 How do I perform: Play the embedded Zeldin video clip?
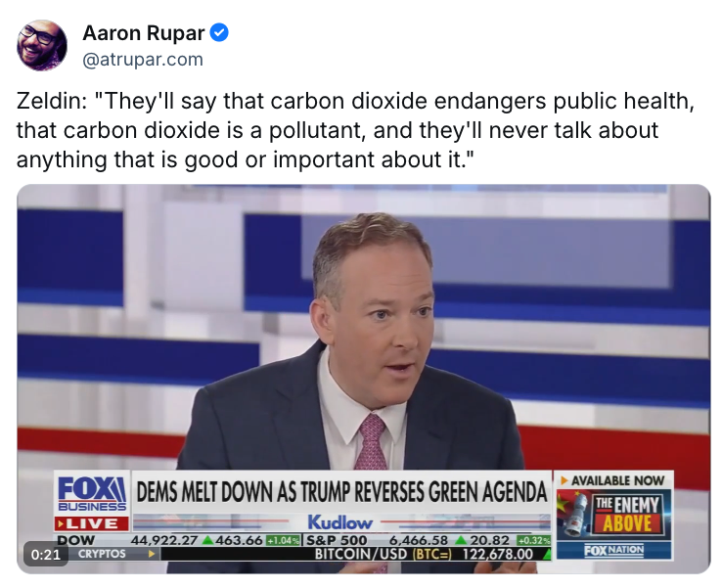[364, 379]
